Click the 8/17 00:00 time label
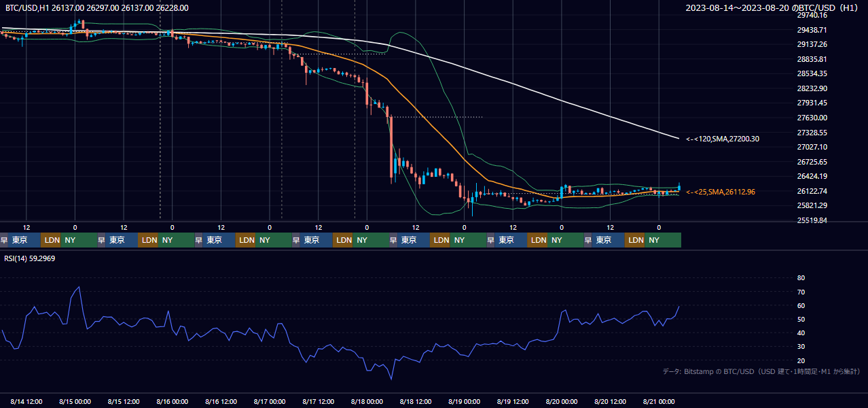 click(x=270, y=402)
